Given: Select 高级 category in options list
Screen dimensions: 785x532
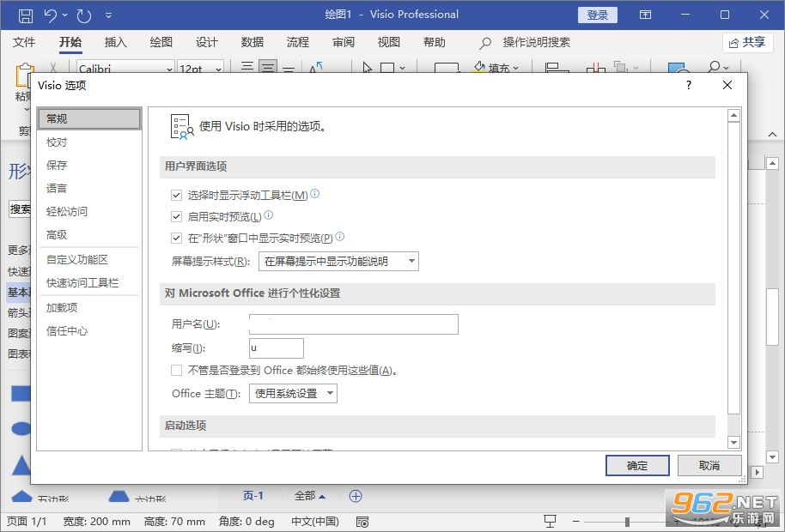Looking at the screenshot, I should 89,234.
